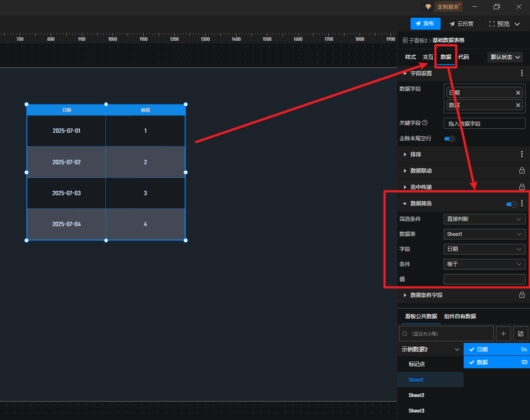530x420 pixels.
Task: Toggle the 去除末尾空行 switch
Action: point(449,139)
